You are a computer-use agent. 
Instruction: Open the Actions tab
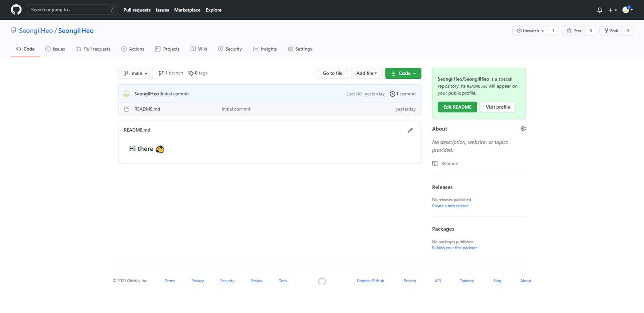(133, 49)
